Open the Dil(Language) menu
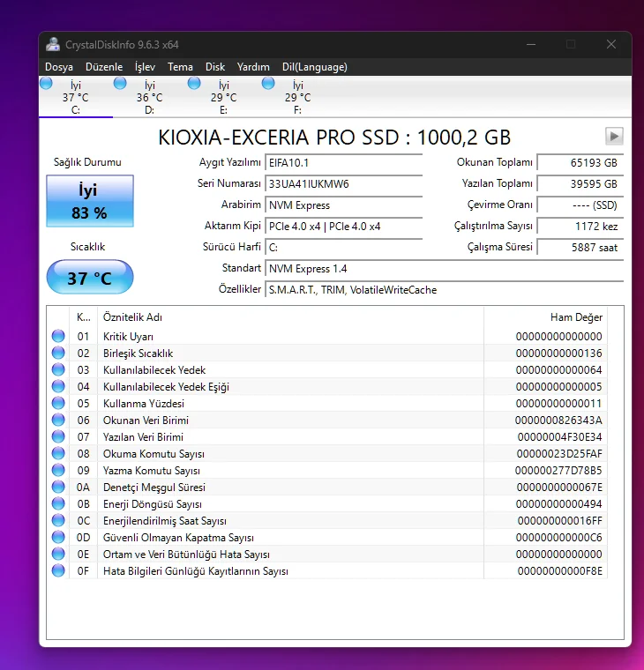 tap(314, 67)
